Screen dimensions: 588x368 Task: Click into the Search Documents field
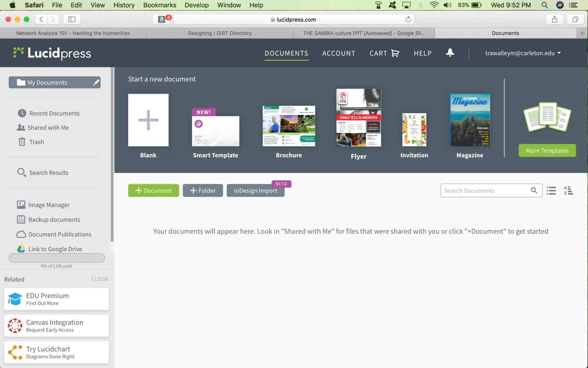[484, 191]
